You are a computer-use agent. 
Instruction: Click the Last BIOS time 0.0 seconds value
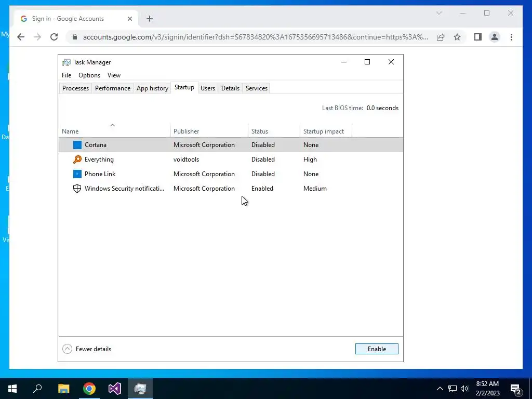[382, 108]
